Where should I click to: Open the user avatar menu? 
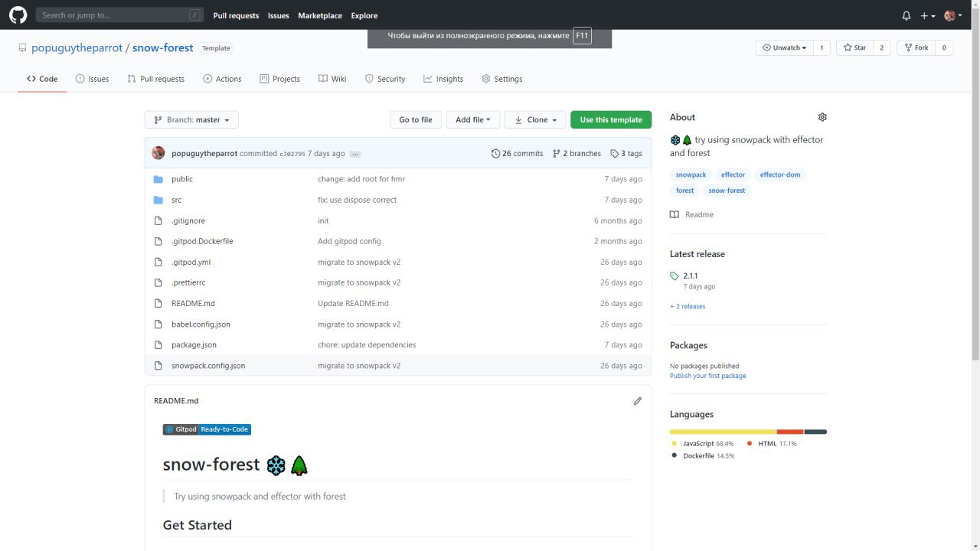(953, 15)
